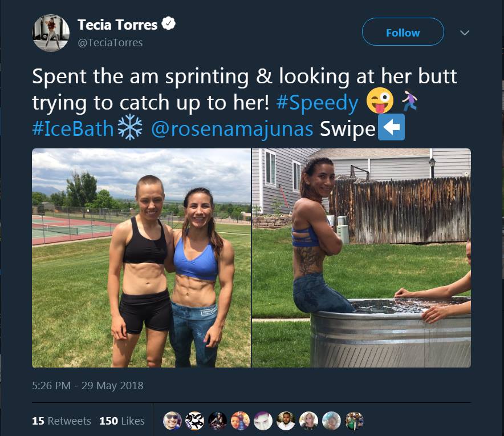The width and height of the screenshot is (504, 436).
Task: Click the Follow button
Action: (403, 32)
